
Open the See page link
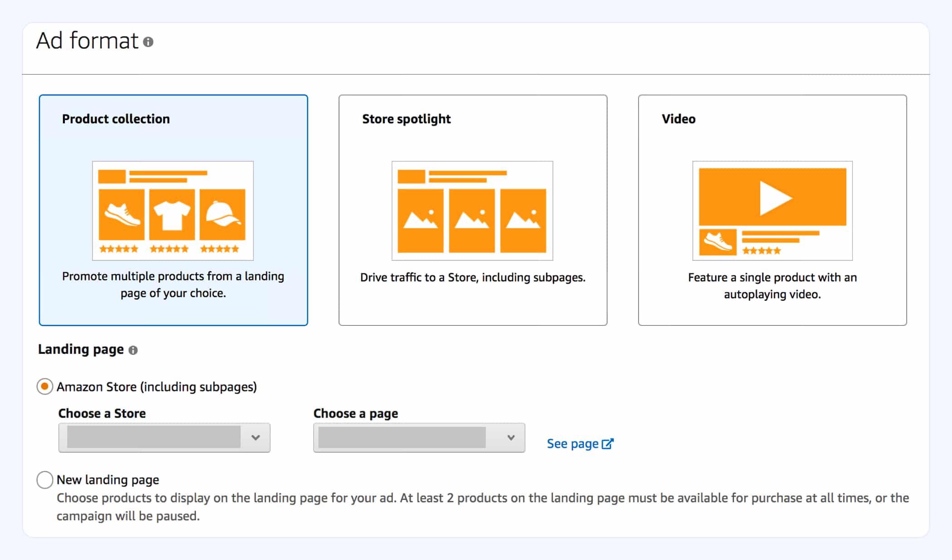[x=580, y=444]
